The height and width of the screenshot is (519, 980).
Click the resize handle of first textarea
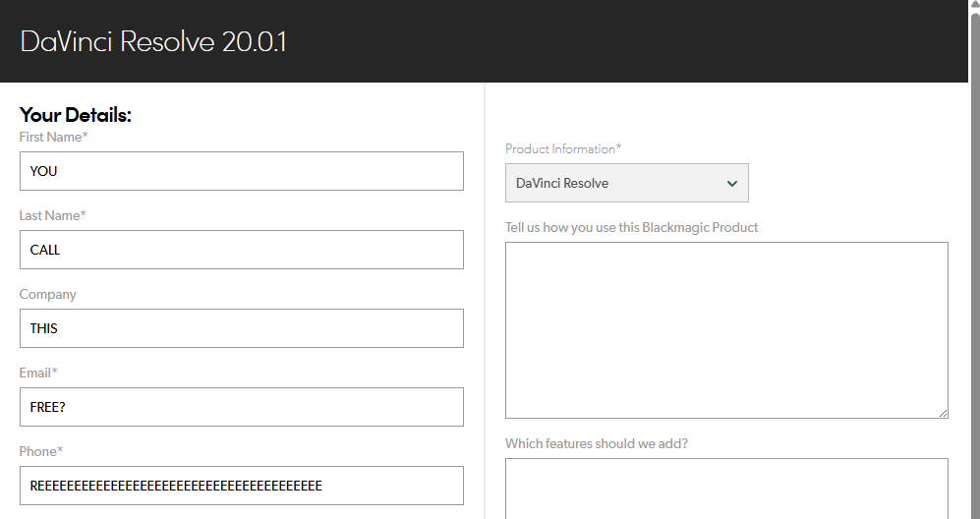point(943,413)
